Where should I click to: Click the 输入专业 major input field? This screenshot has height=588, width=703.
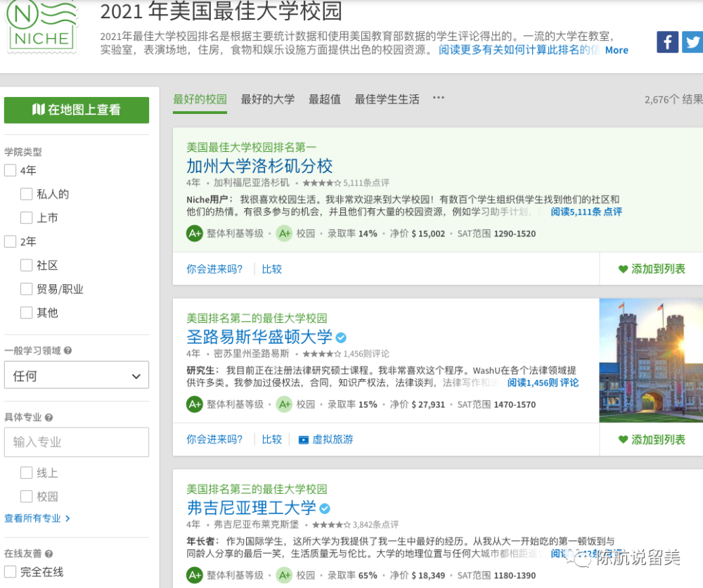pos(77,442)
